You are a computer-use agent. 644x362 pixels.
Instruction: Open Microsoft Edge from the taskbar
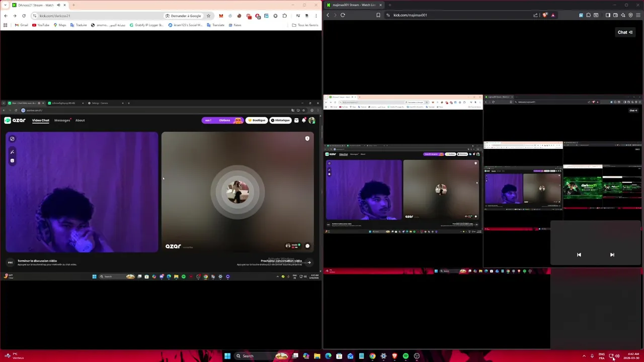tap(328, 356)
